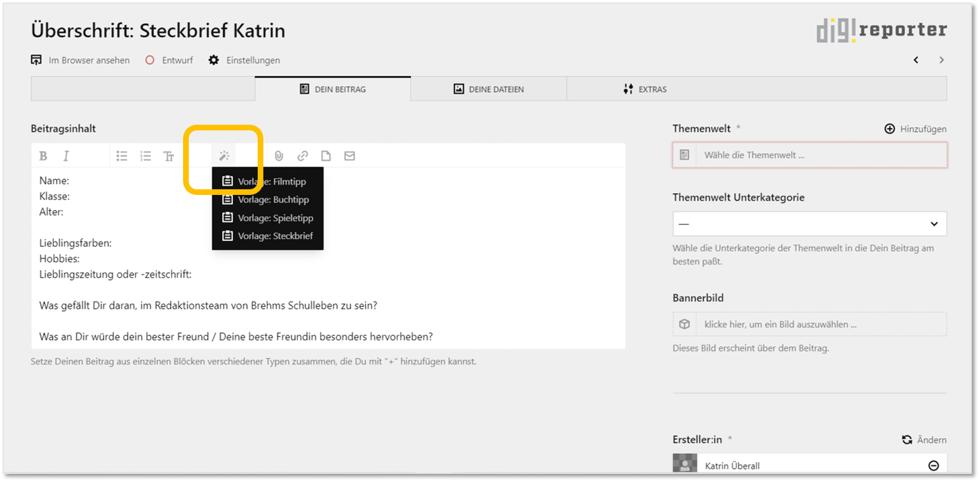Click the Klasse: line in editor
Viewport: 980px width, 482px height.
click(55, 196)
